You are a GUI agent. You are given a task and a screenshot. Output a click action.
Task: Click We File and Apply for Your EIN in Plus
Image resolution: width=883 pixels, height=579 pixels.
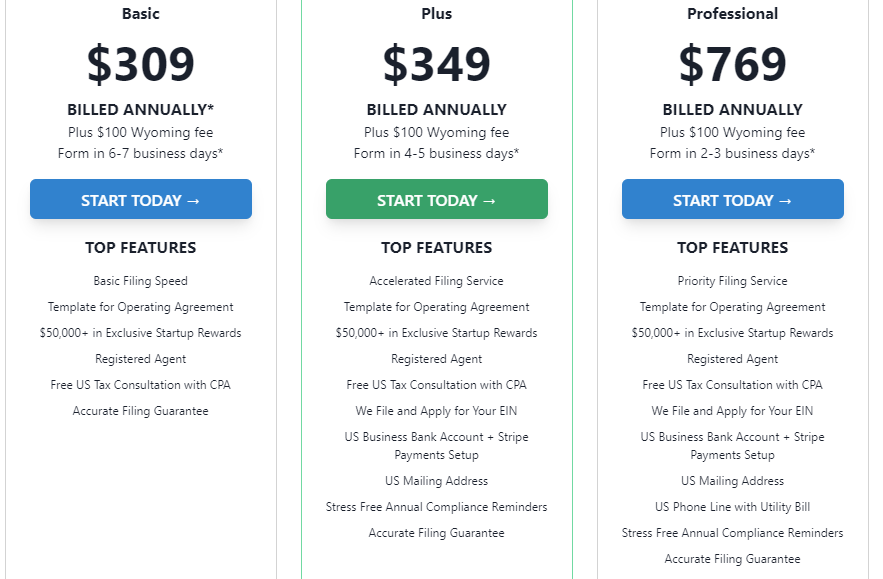click(436, 411)
